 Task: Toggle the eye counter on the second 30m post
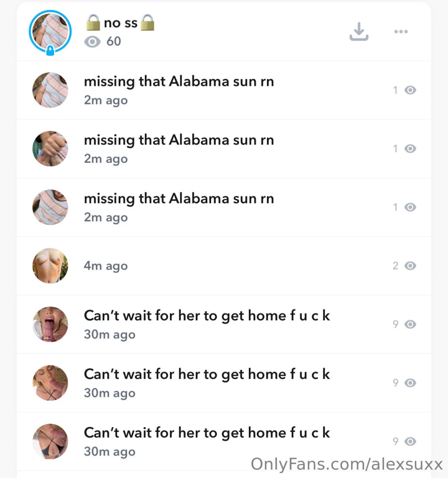point(410,383)
